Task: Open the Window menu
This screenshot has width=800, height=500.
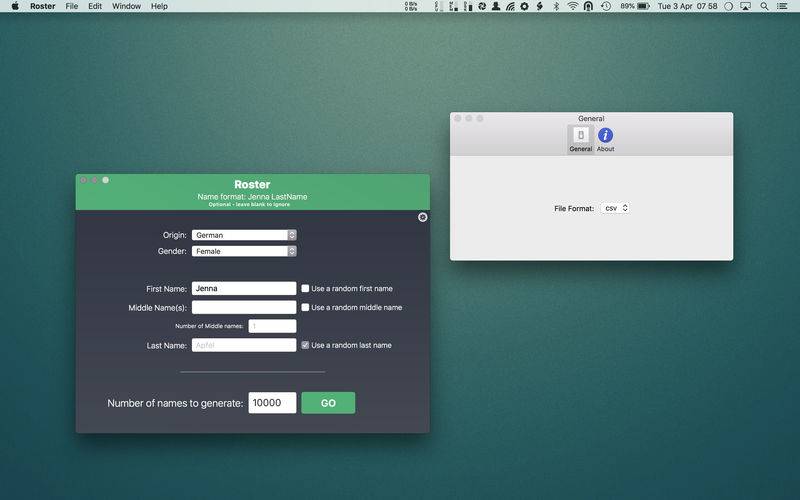Action: click(x=127, y=6)
